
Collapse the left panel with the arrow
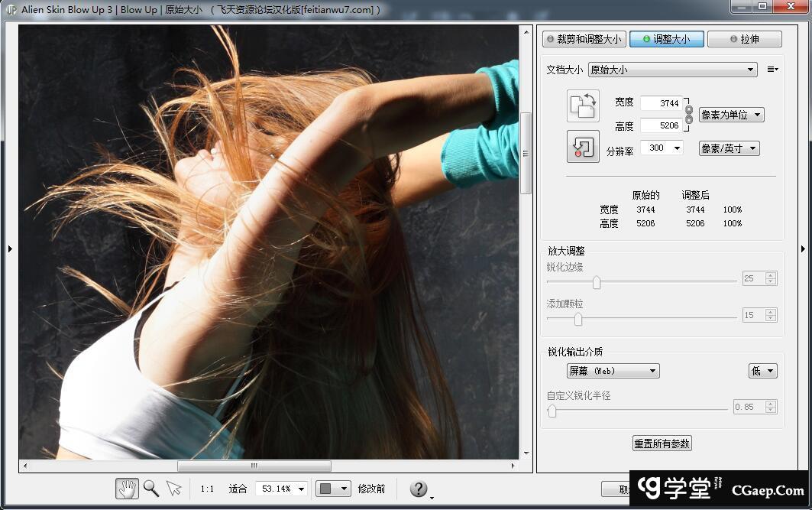pos(10,249)
